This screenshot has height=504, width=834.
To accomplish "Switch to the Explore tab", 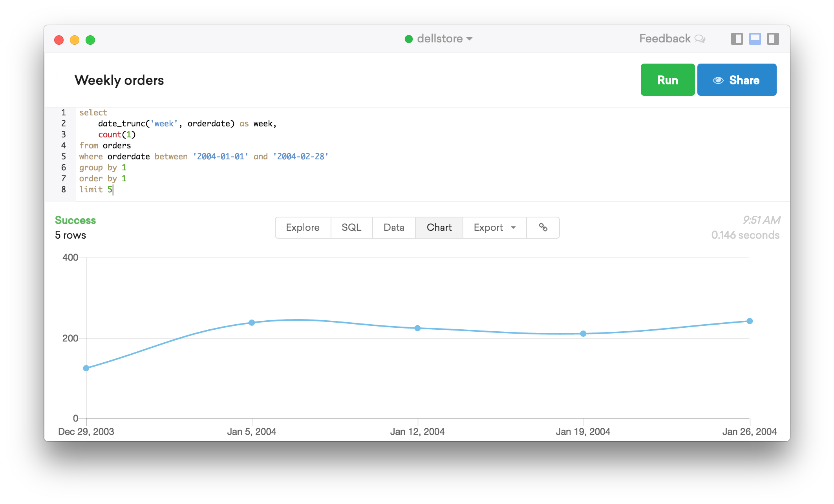I will tap(303, 228).
